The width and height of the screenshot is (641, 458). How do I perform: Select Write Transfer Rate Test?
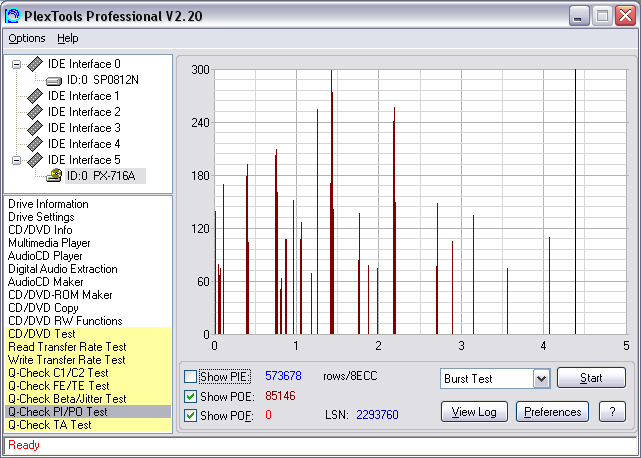pyautogui.click(x=88, y=360)
